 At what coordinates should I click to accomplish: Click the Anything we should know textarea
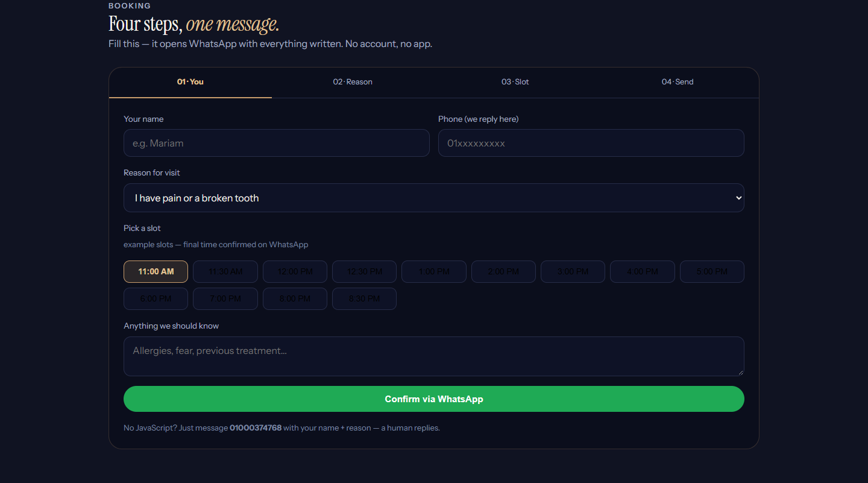434,356
